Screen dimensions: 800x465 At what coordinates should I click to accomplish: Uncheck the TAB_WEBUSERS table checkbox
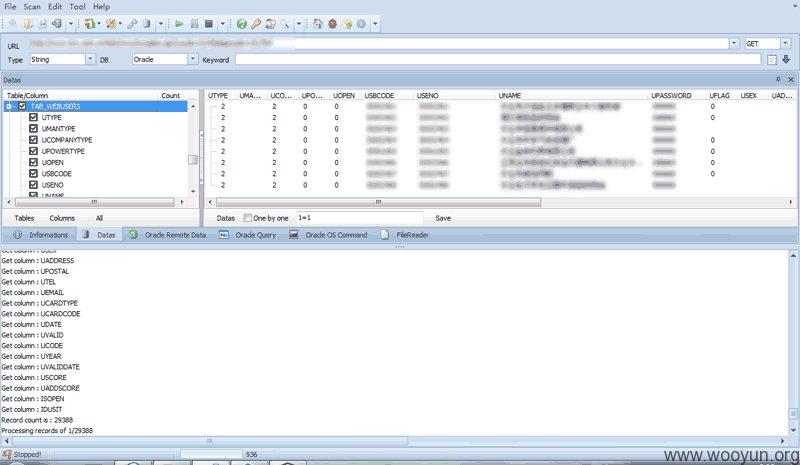(x=22, y=106)
